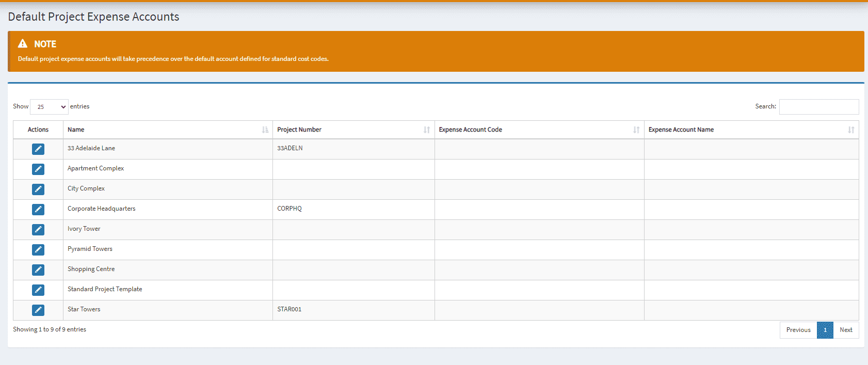Edit the Pyramid Towers entry

click(38, 250)
